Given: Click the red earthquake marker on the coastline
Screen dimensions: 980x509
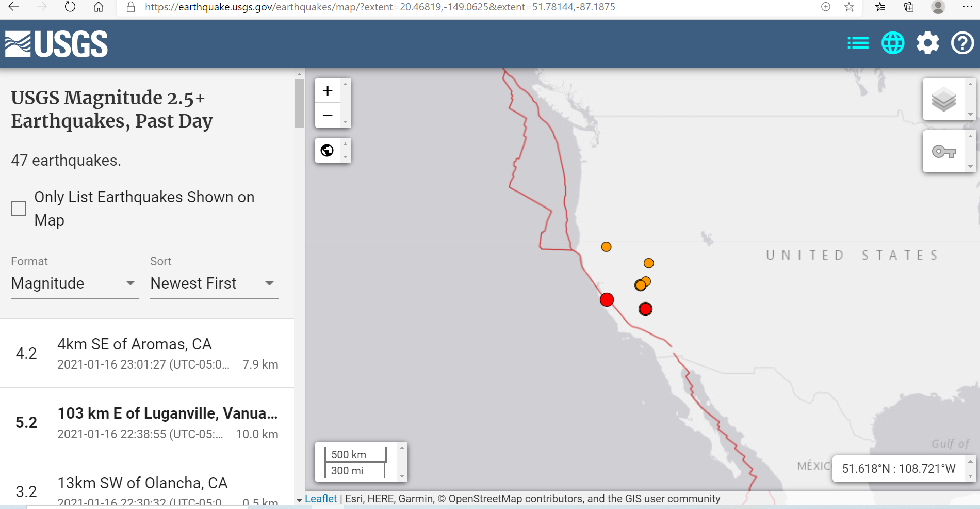Looking at the screenshot, I should tap(607, 299).
